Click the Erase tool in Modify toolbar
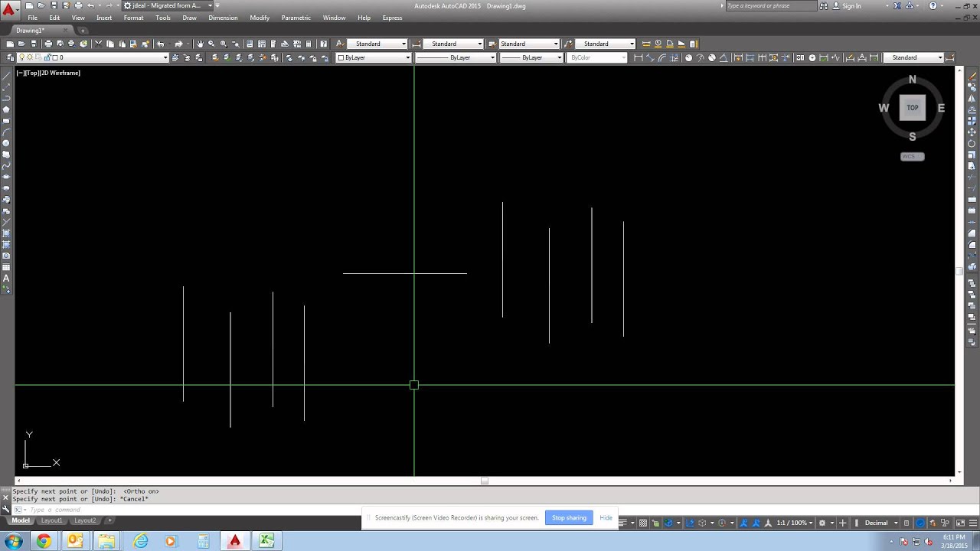 tap(973, 76)
